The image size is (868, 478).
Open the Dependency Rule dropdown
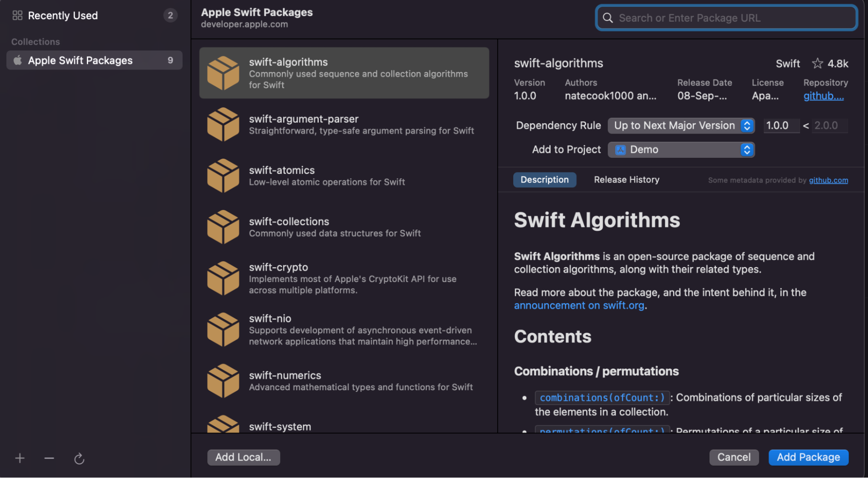680,126
